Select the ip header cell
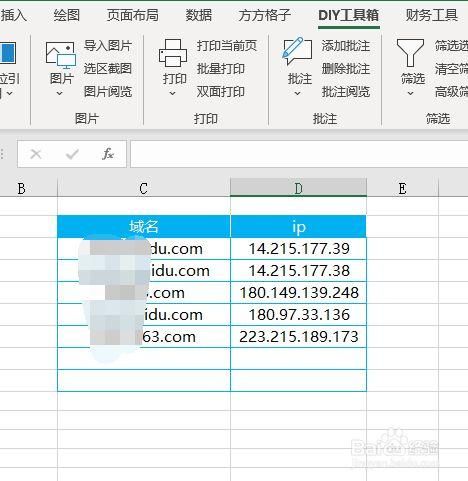This screenshot has width=468, height=481. point(298,227)
